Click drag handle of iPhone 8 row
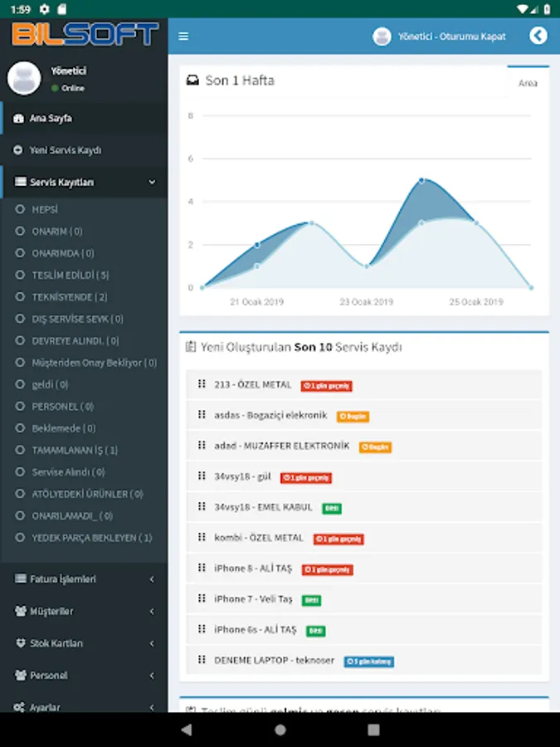The image size is (560, 747). (x=202, y=568)
